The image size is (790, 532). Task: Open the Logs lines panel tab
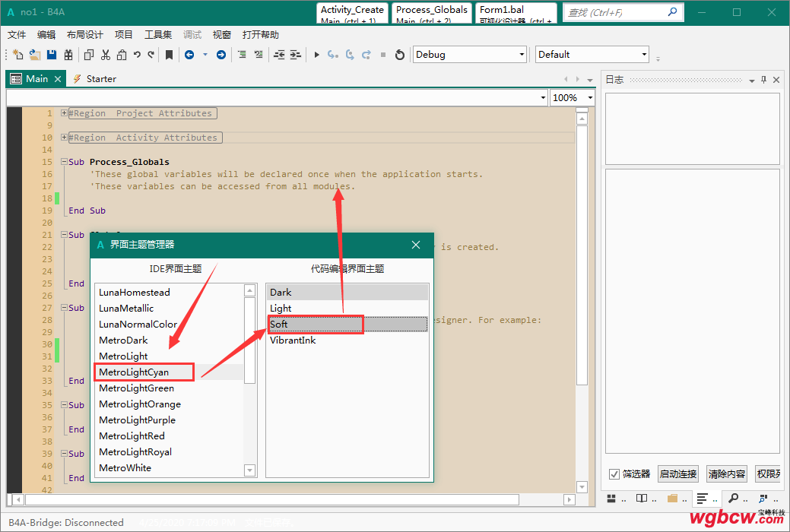click(703, 499)
